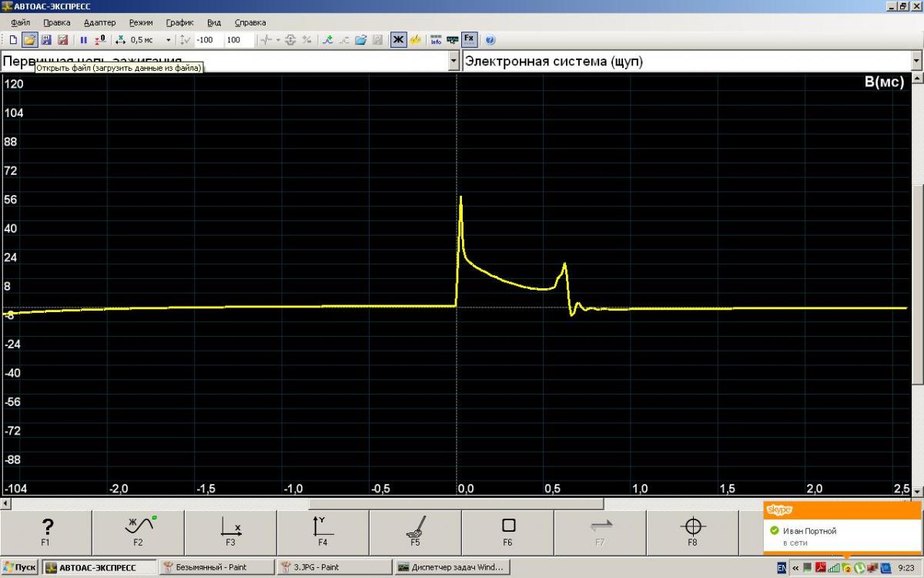Click the green reference waveform icon
This screenshot has width=924, height=578.
[x=327, y=39]
